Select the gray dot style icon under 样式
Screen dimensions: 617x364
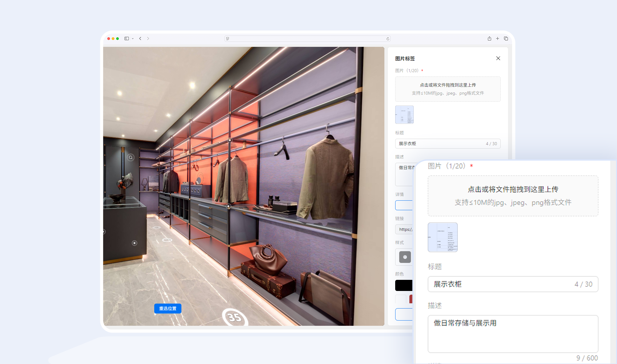[405, 257]
